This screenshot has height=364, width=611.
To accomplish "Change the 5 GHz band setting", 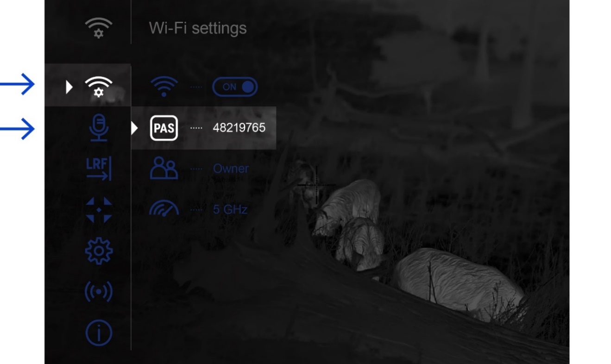I will point(230,209).
